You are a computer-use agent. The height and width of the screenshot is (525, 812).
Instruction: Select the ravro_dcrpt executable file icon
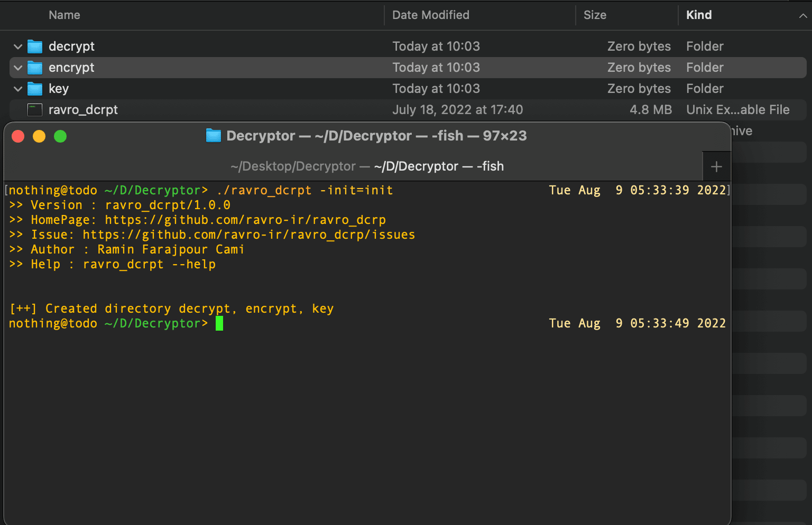point(35,110)
